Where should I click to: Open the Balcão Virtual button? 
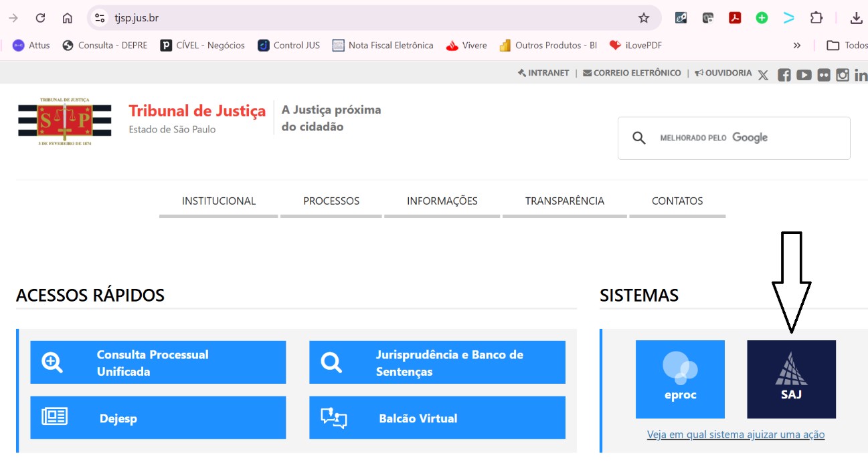(437, 418)
